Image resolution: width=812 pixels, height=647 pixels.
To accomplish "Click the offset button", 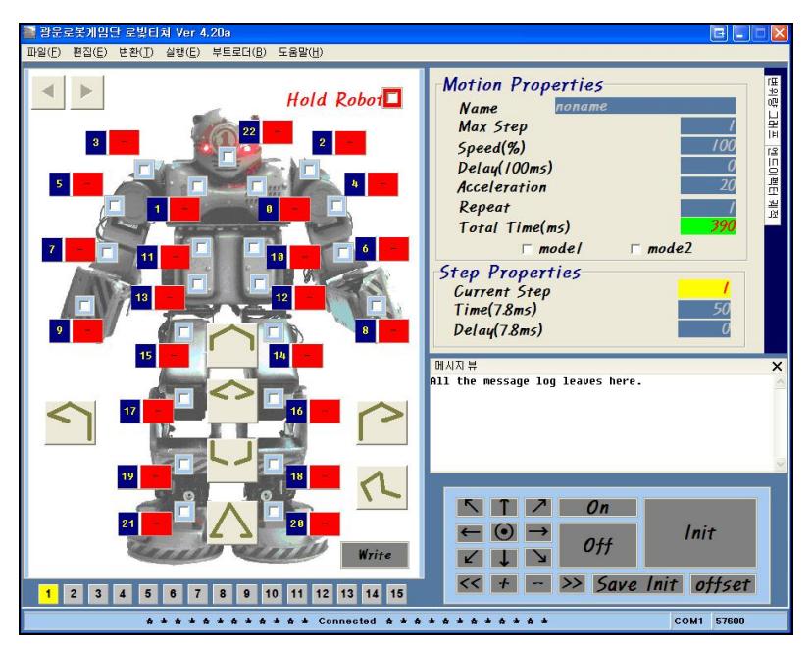I will (723, 584).
